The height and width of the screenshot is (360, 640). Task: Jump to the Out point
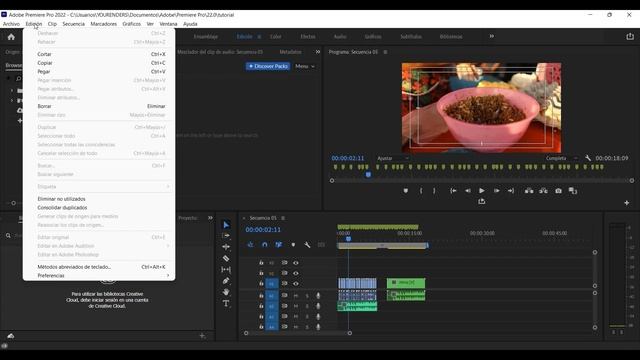tap(511, 191)
